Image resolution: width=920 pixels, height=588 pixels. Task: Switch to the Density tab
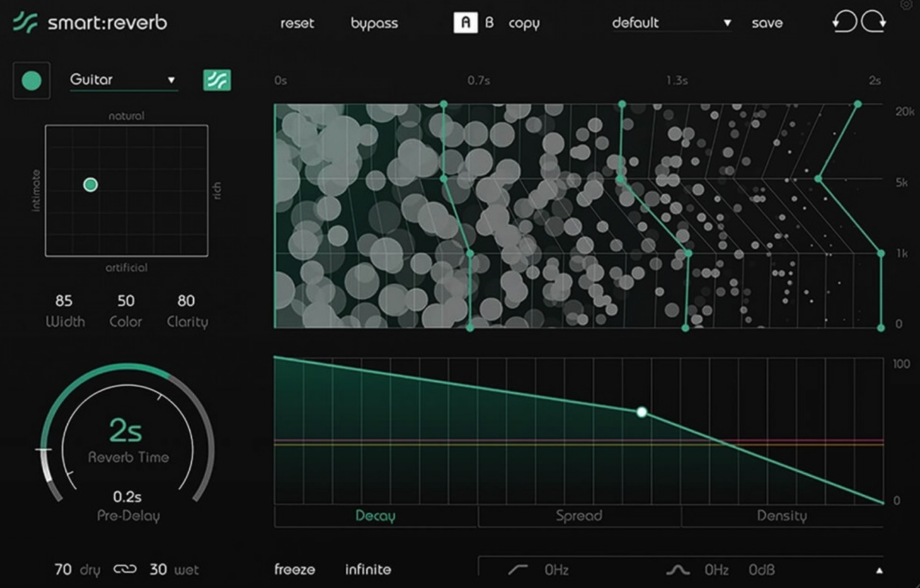tap(782, 516)
